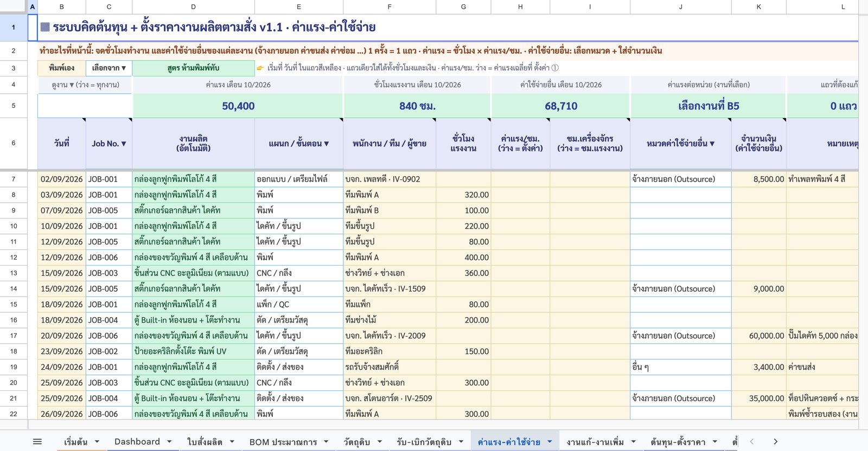Click the ป้ายอะคริลิกตั้งโต๊ะ พิมพ์ UV cell
The height and width of the screenshot is (451, 868).
pos(194,351)
